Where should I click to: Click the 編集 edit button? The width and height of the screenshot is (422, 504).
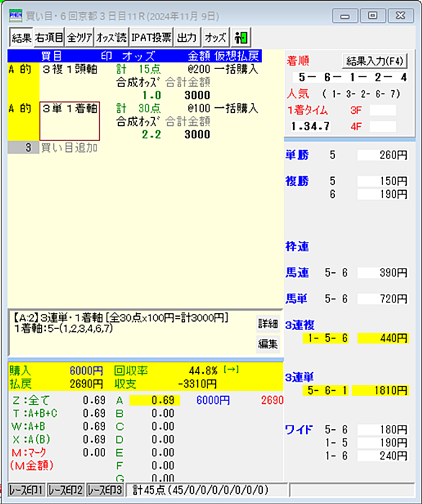(268, 344)
